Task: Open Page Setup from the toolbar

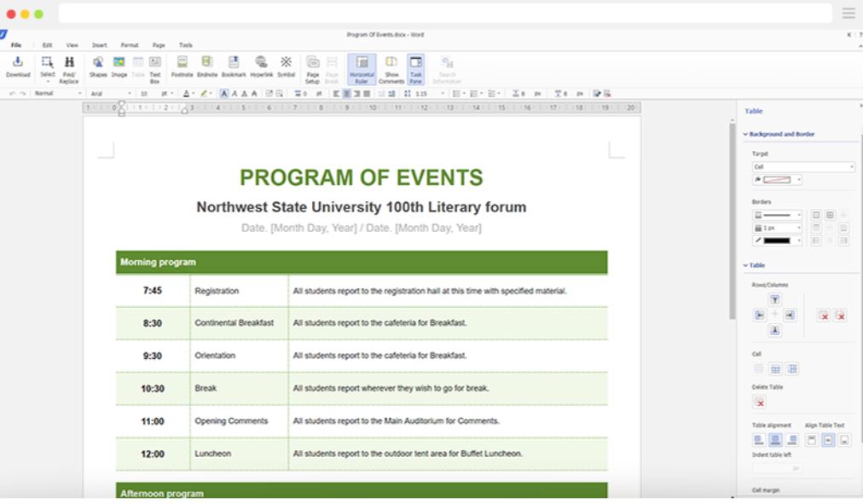Action: pos(313,62)
